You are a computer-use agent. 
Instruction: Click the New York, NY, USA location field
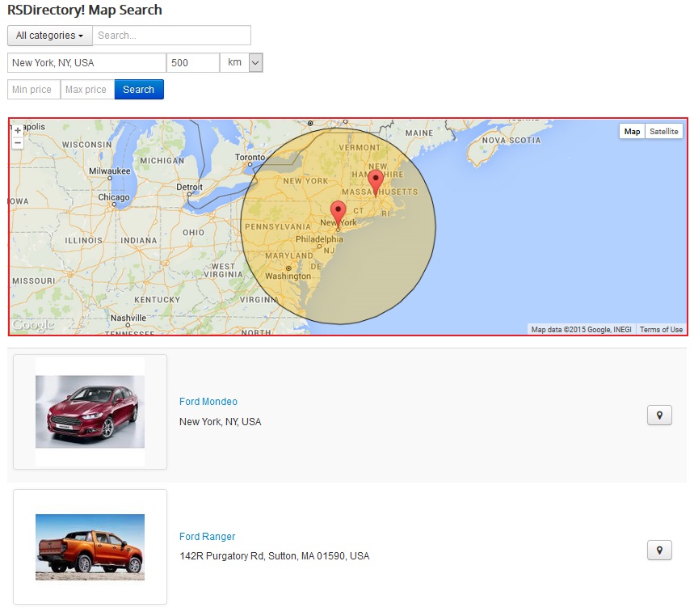[86, 62]
